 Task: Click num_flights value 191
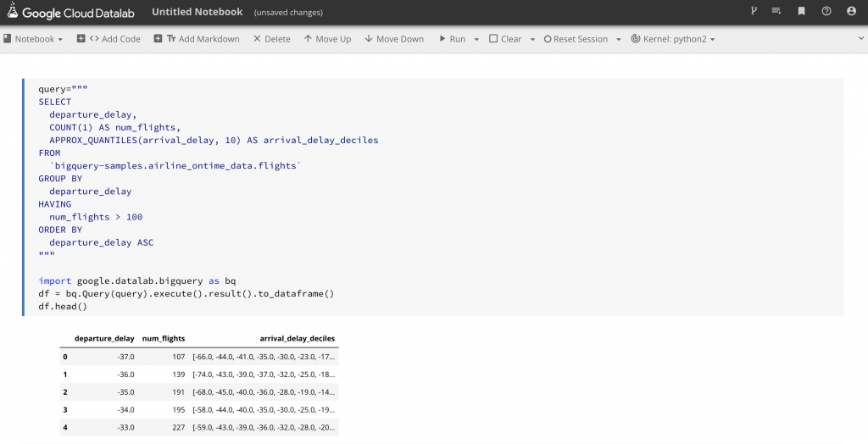(178, 392)
